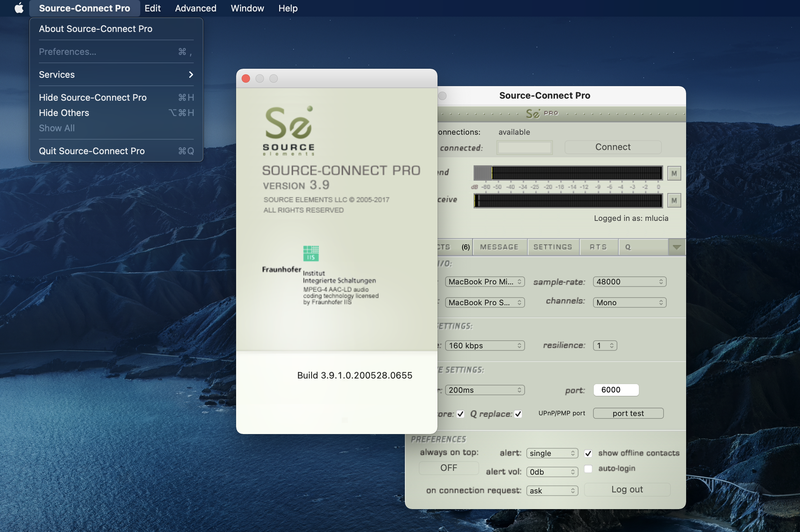
Task: Click the port test button
Action: (628, 413)
